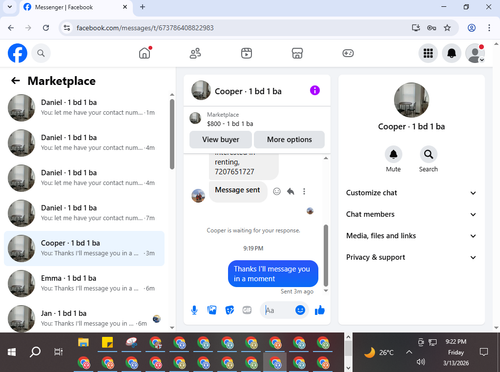Open a new browser tab

click(142, 7)
